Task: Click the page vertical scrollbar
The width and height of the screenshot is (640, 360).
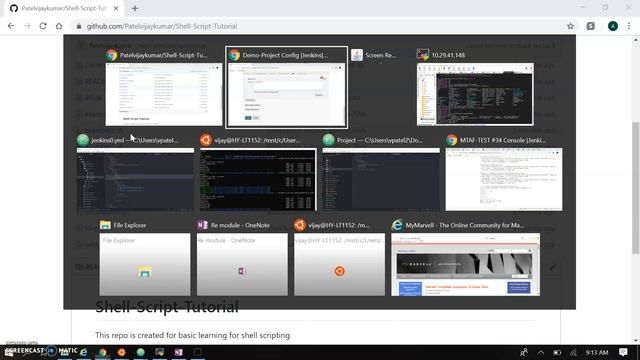Action: click(636, 188)
